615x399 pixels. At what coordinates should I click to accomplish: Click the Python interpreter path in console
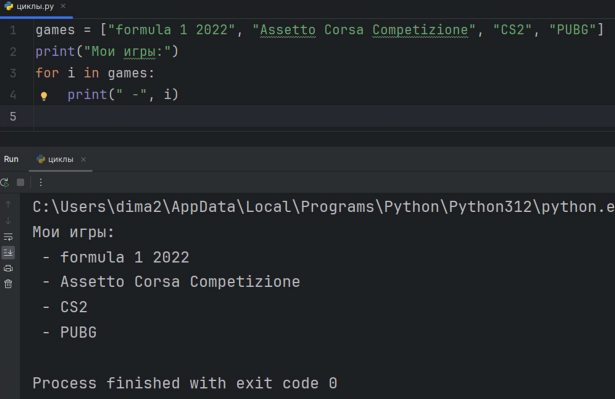[x=323, y=207]
